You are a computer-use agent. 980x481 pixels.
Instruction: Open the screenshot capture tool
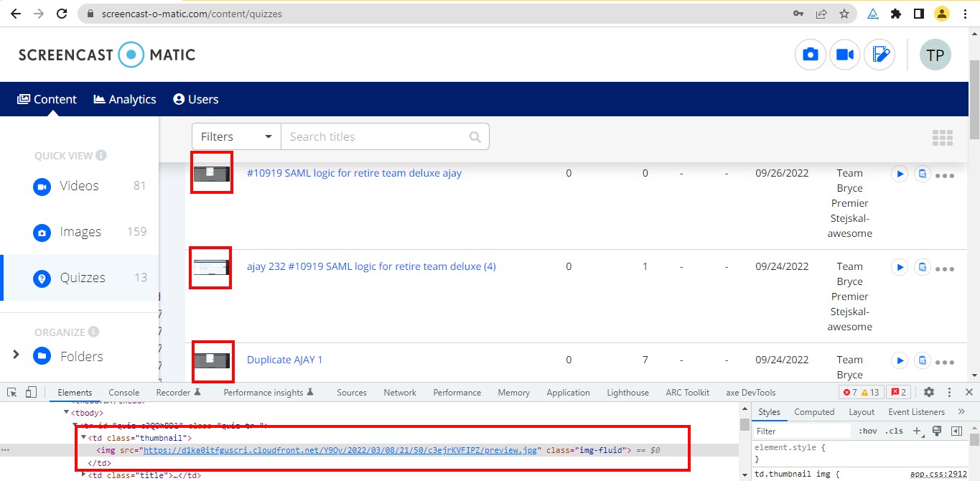coord(810,54)
